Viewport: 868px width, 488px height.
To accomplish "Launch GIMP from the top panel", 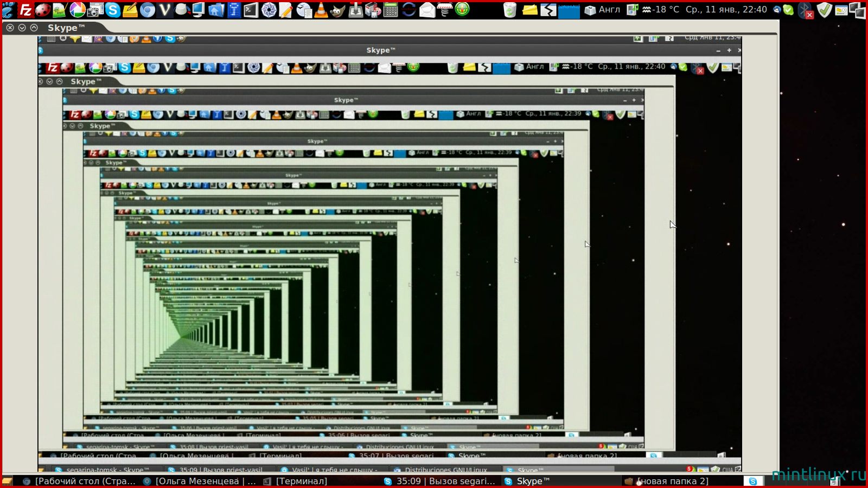I will [x=338, y=10].
